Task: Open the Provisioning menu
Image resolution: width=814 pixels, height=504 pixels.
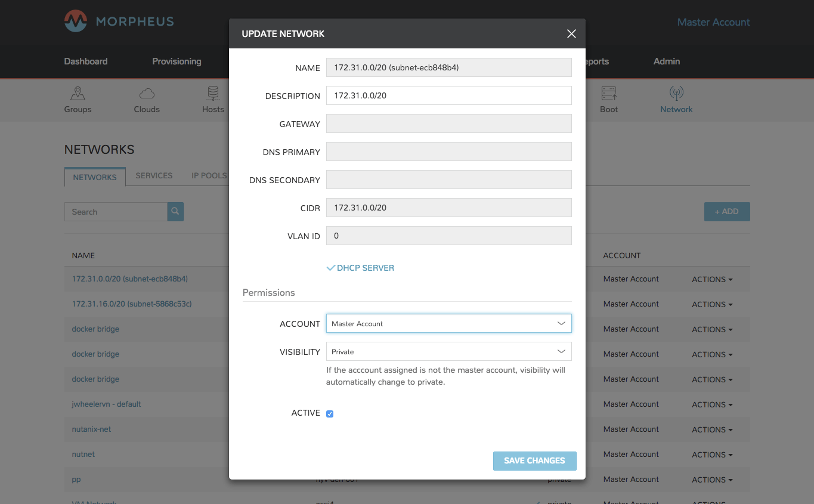Action: (177, 61)
